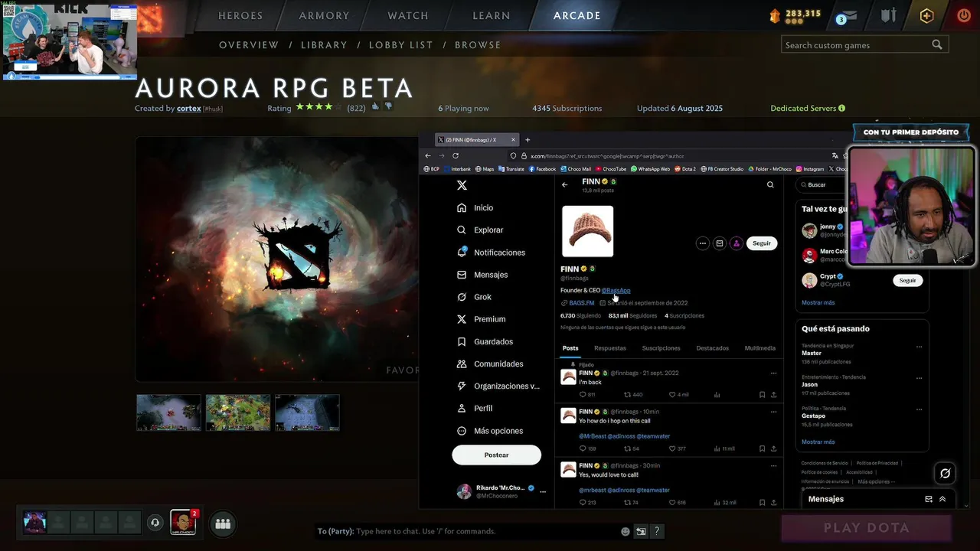
Task: Click Dota chat help question mark
Action: coord(657,531)
